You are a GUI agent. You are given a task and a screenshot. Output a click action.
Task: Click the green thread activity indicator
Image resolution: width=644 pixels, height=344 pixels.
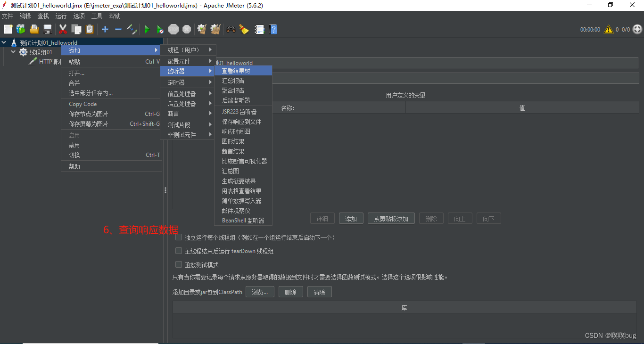point(638,29)
